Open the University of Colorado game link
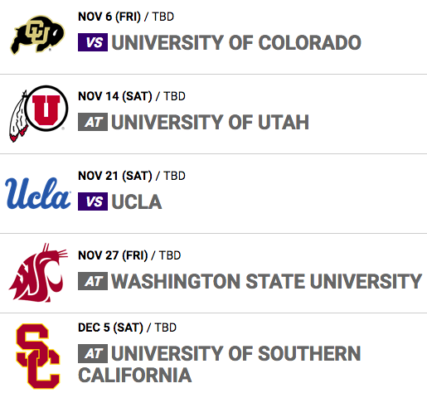Screen dimensions: 427x393 (x=236, y=43)
